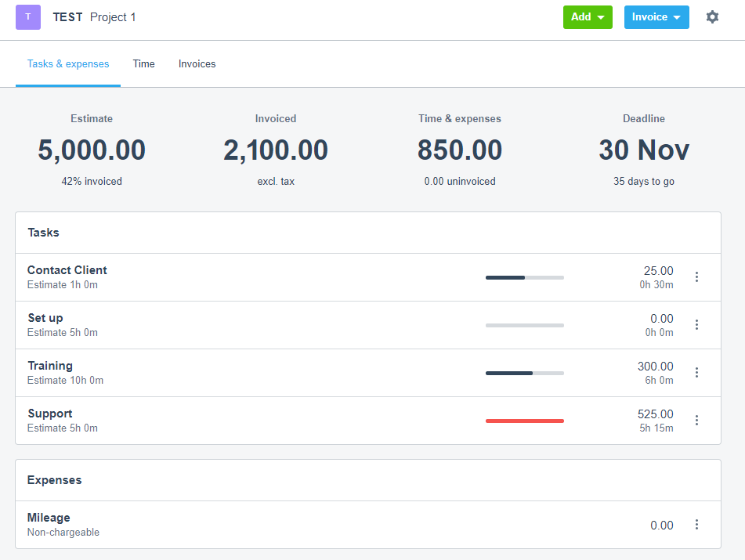Open the Invoice dropdown
This screenshot has height=560, width=745.
point(656,16)
